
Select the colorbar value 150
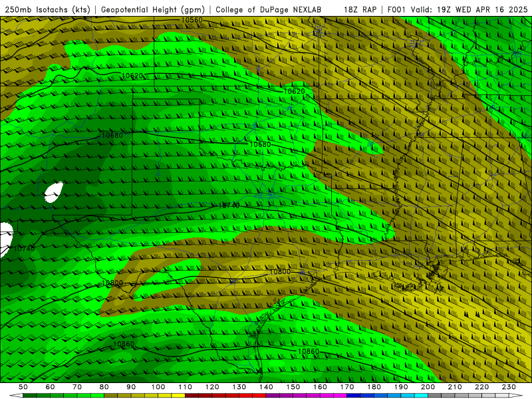click(x=293, y=387)
